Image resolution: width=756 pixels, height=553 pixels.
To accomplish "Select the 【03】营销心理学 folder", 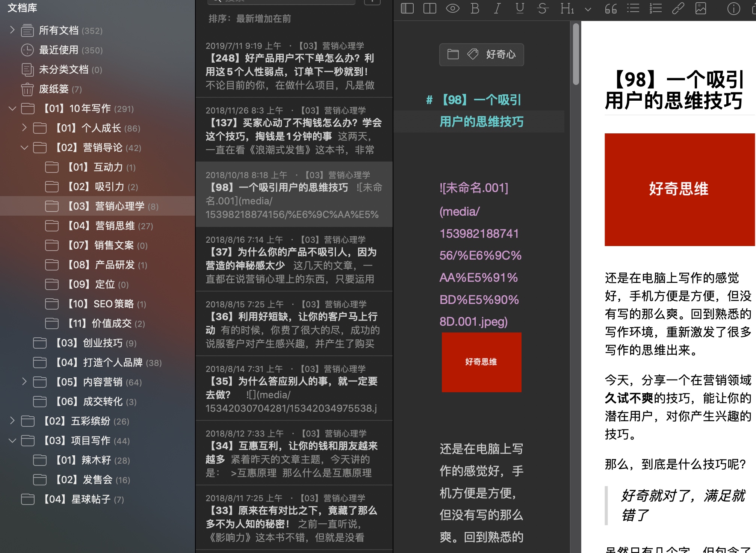I will point(98,206).
